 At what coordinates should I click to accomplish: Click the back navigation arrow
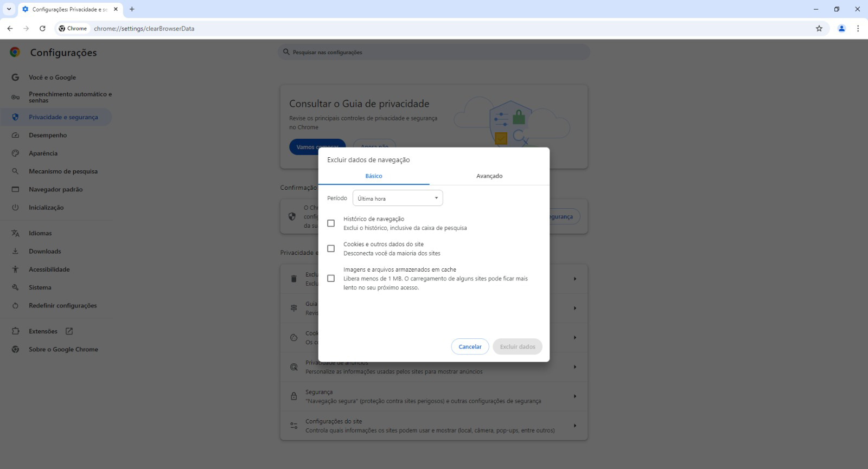pyautogui.click(x=10, y=28)
